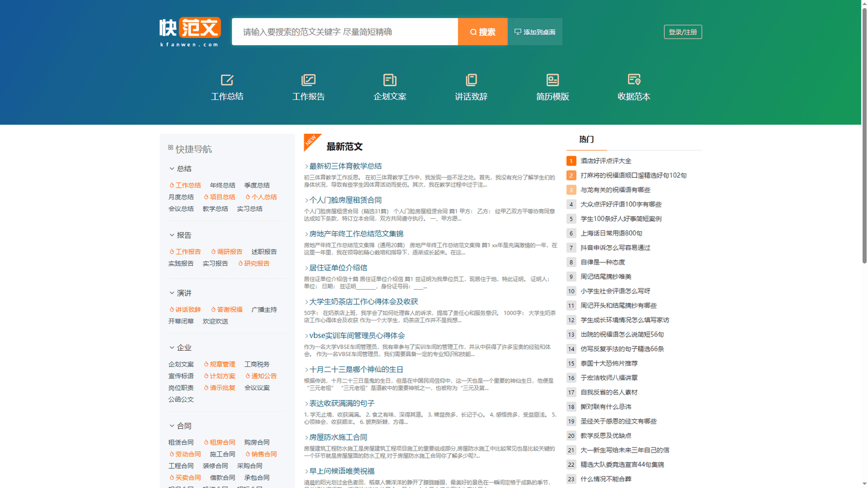Open 规章管理 link under 企业
Viewport: 868px width, 488px height.
[219, 364]
